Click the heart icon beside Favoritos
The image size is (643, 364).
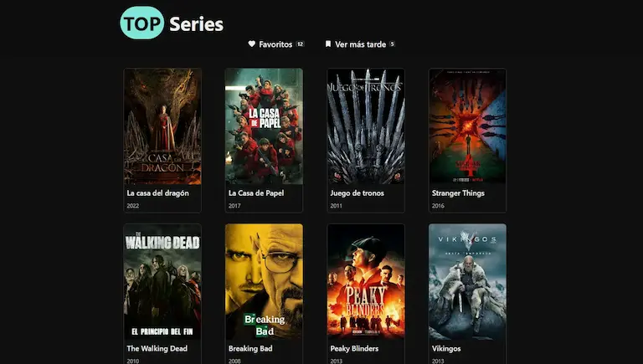click(x=252, y=44)
